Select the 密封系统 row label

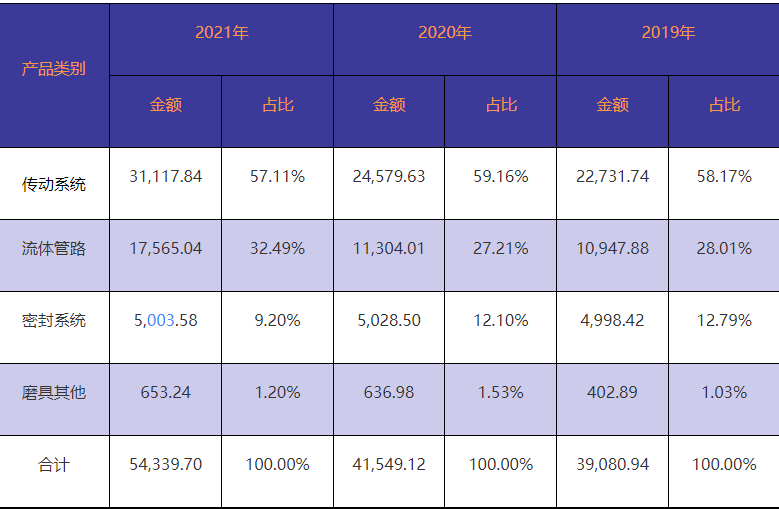[x=54, y=320]
